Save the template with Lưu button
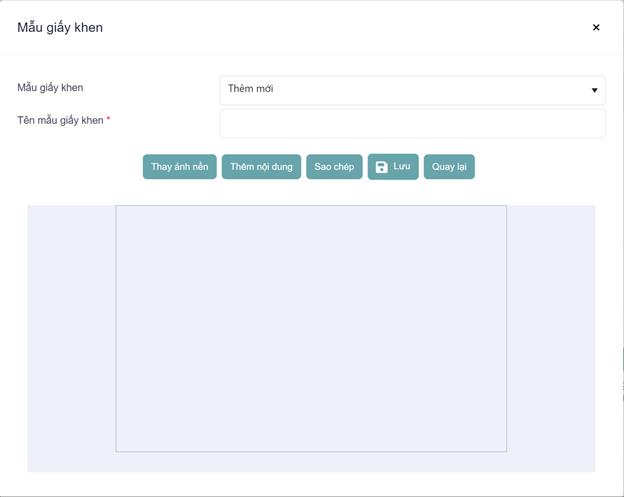The image size is (624, 497). tap(393, 167)
